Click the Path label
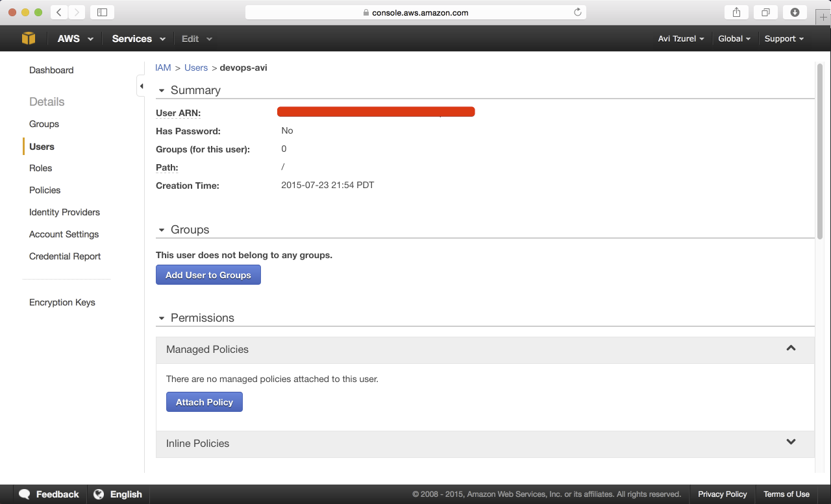The image size is (831, 504). (167, 167)
